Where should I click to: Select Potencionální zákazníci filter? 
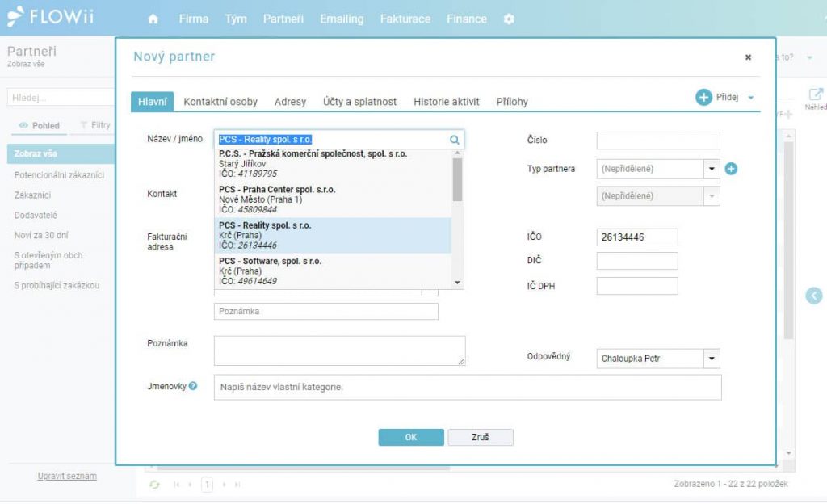click(59, 175)
